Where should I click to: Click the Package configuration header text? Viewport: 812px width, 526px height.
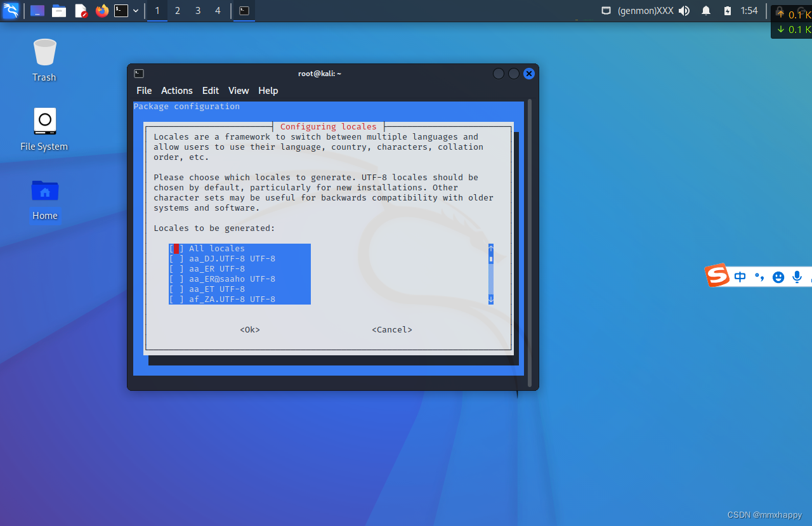(187, 107)
